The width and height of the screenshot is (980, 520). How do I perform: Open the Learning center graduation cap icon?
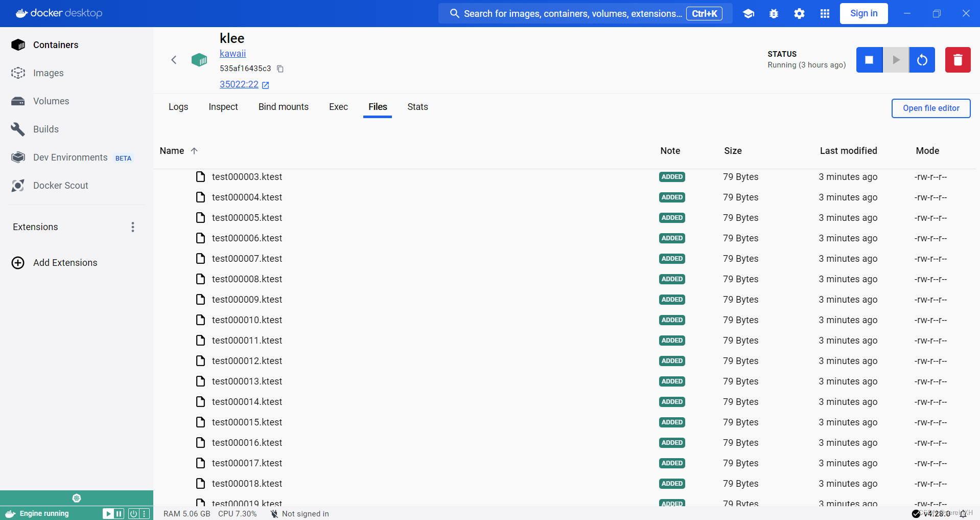pos(749,14)
